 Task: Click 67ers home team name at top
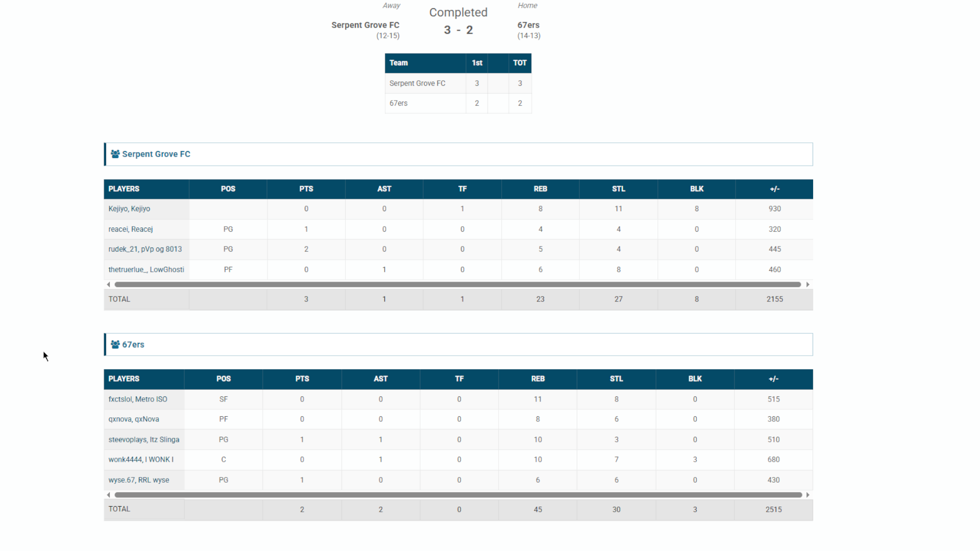point(528,25)
